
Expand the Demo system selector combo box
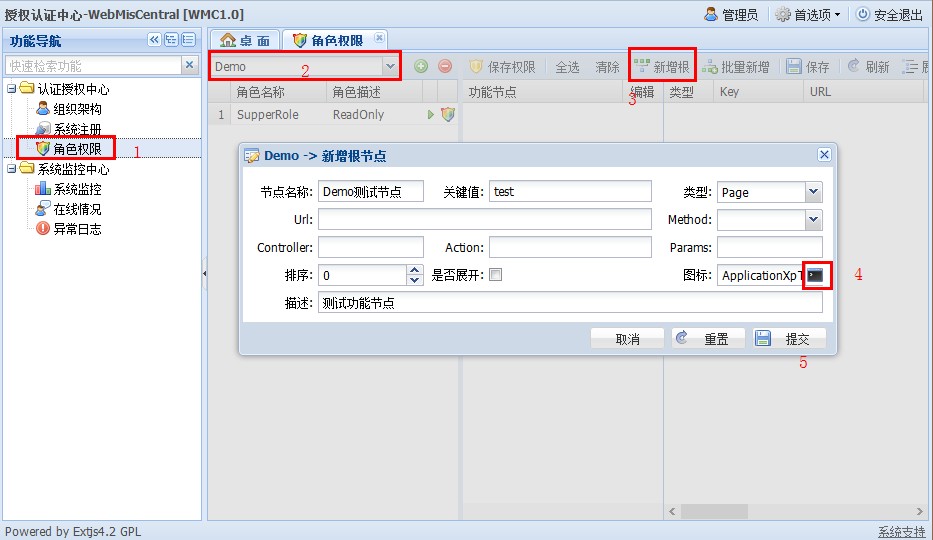[390, 67]
